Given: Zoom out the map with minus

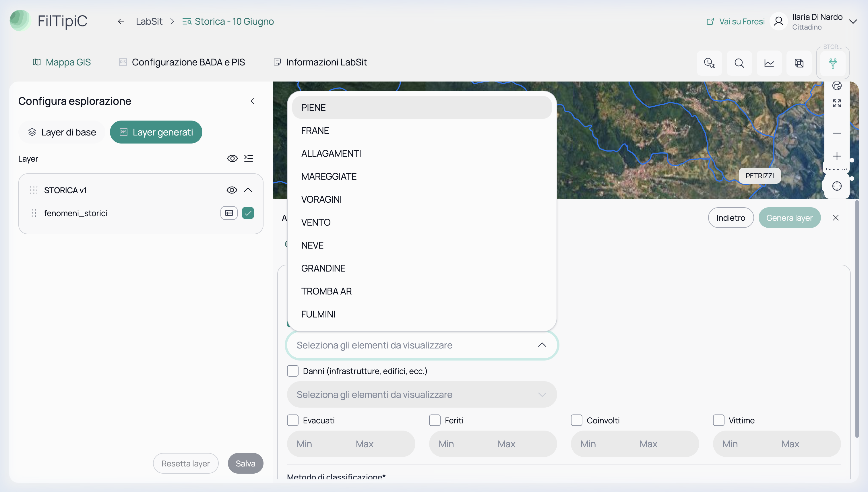Looking at the screenshot, I should pyautogui.click(x=837, y=133).
